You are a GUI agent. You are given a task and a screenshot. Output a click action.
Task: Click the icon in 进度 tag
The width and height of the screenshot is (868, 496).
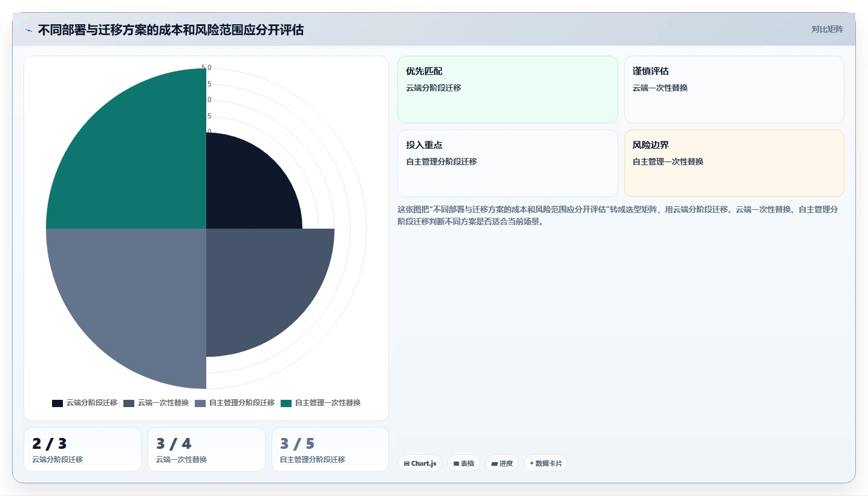494,464
